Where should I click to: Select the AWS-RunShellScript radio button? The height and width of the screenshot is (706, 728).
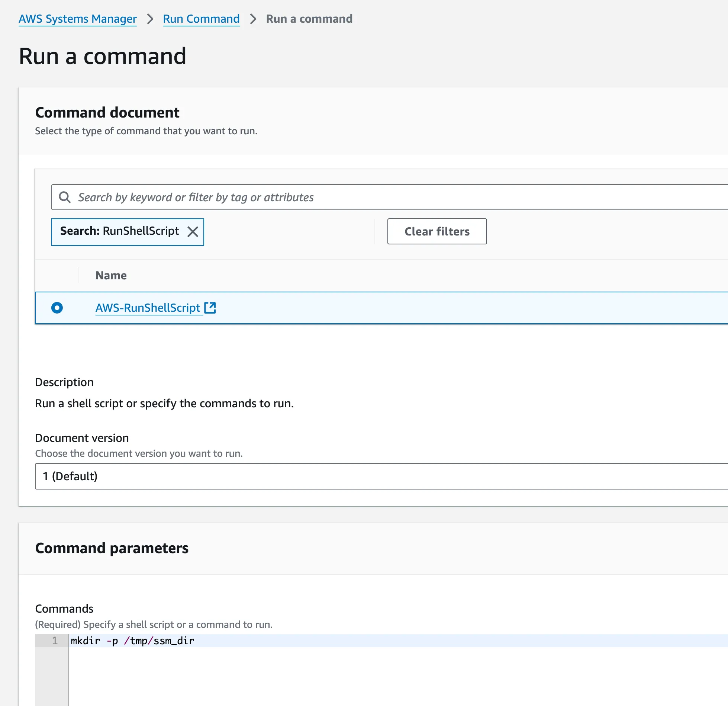(x=57, y=308)
